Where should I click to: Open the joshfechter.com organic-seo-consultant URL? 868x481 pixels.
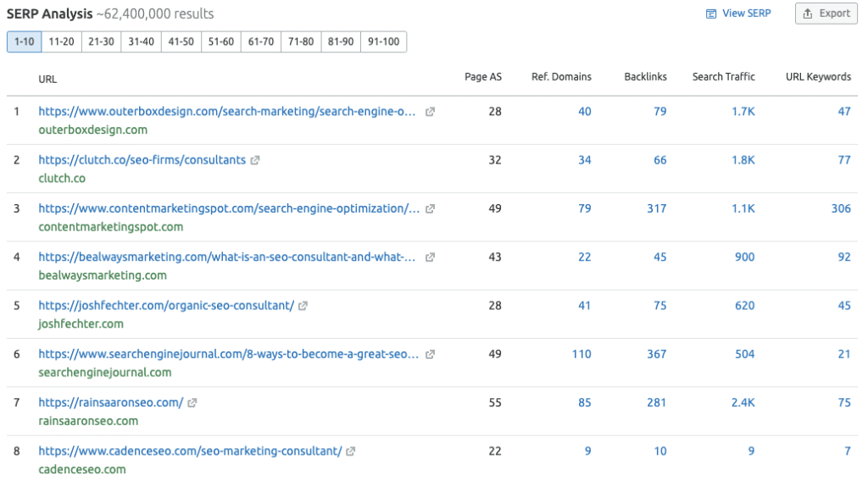click(x=166, y=305)
